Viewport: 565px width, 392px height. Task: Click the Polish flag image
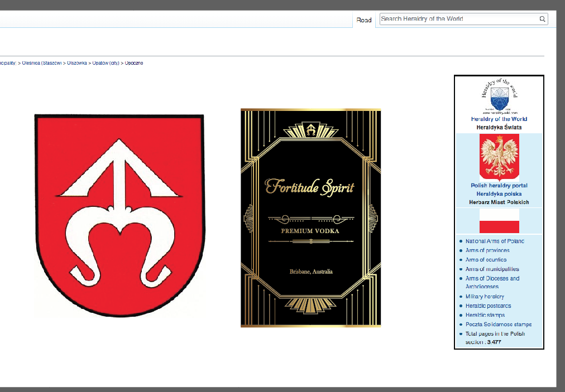[x=499, y=221]
